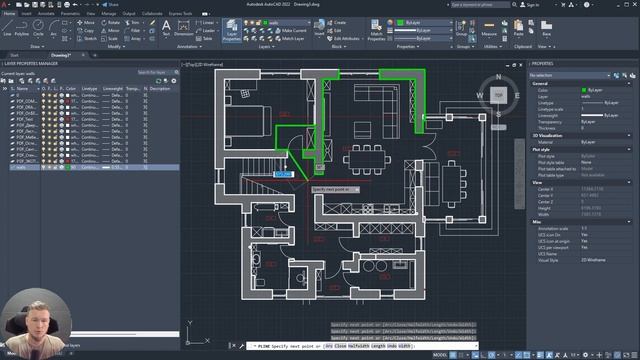Screen dimensions: 640x360
Task: Activate the Rotate command
Action: click(111, 22)
